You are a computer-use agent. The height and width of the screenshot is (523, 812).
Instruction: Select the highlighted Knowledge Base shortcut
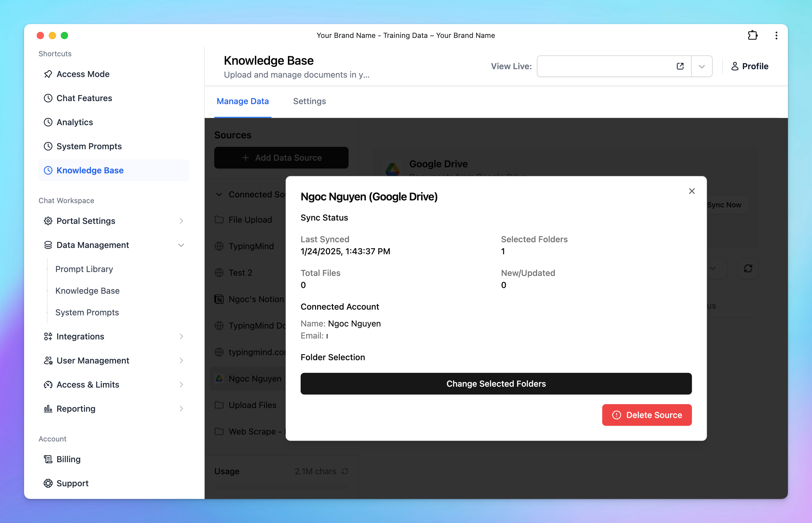tap(114, 171)
